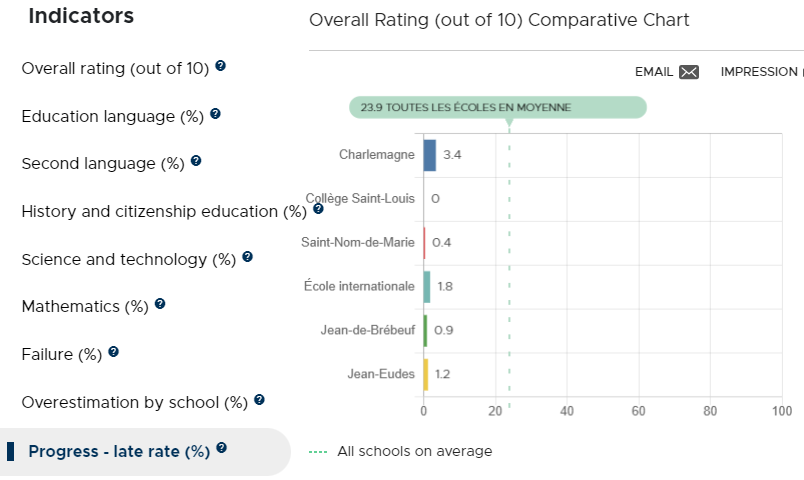Select Overall rating (out of 10) indicator

pos(115,68)
